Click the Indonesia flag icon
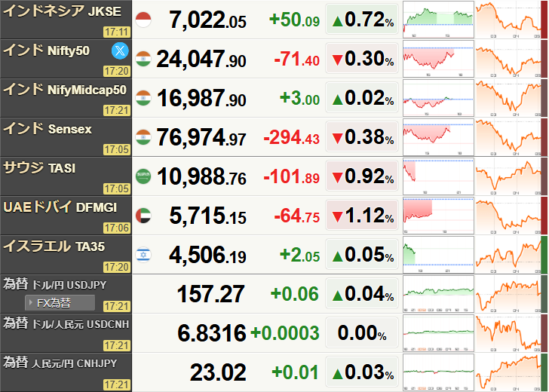Image resolution: width=549 pixels, height=392 pixels. coord(143,20)
